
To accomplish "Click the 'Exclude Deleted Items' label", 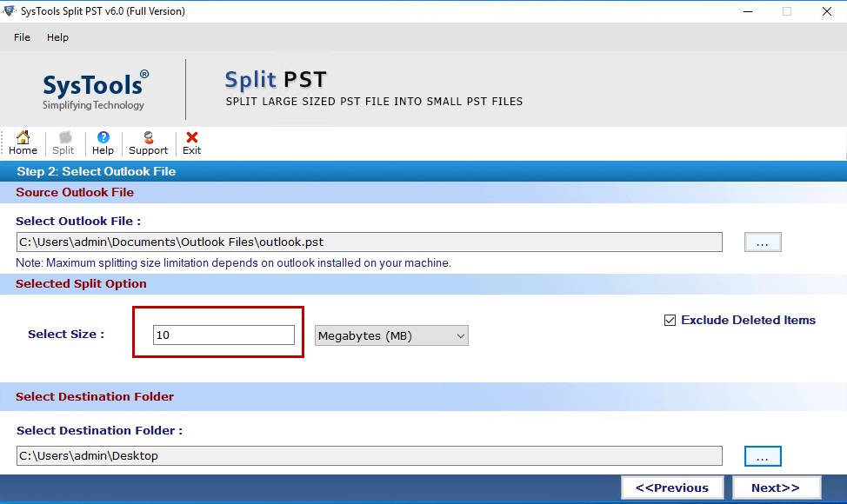I will click(x=748, y=320).
